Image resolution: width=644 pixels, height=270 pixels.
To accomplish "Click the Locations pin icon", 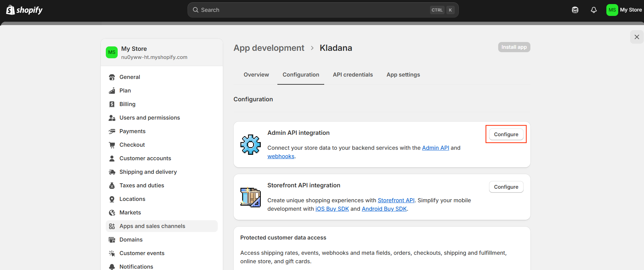I will point(112,199).
